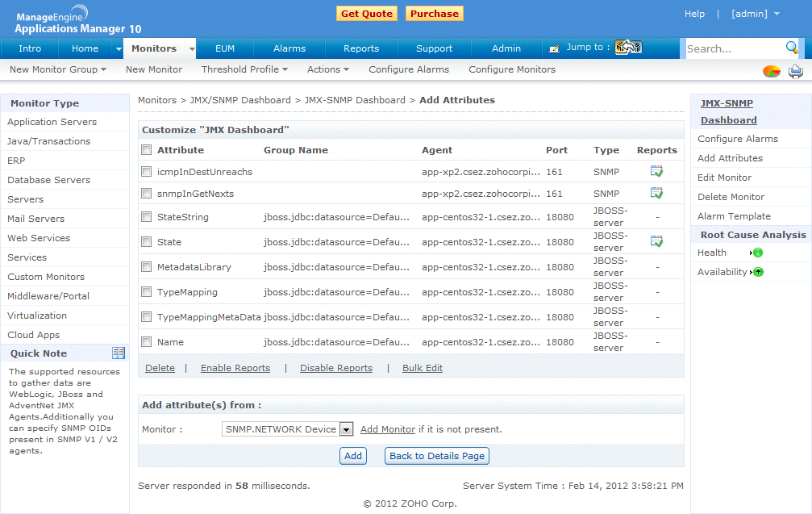Switch to the Admin tab
This screenshot has width=812, height=514.
coord(506,48)
